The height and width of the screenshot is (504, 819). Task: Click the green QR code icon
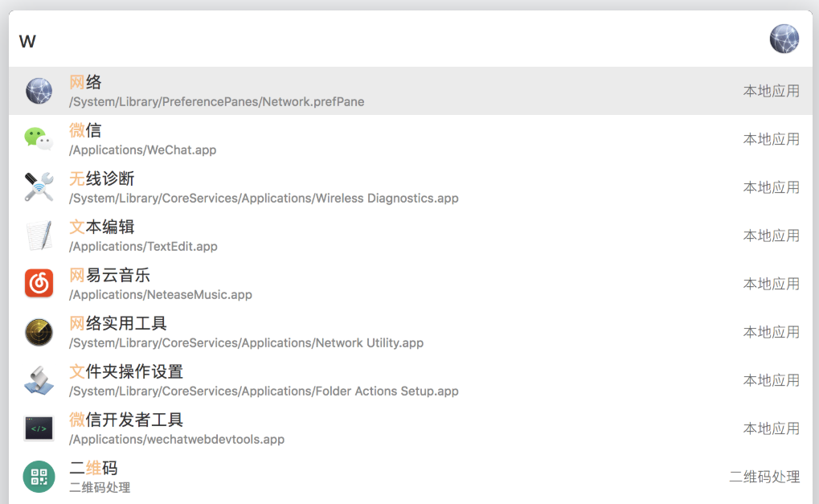click(x=39, y=477)
